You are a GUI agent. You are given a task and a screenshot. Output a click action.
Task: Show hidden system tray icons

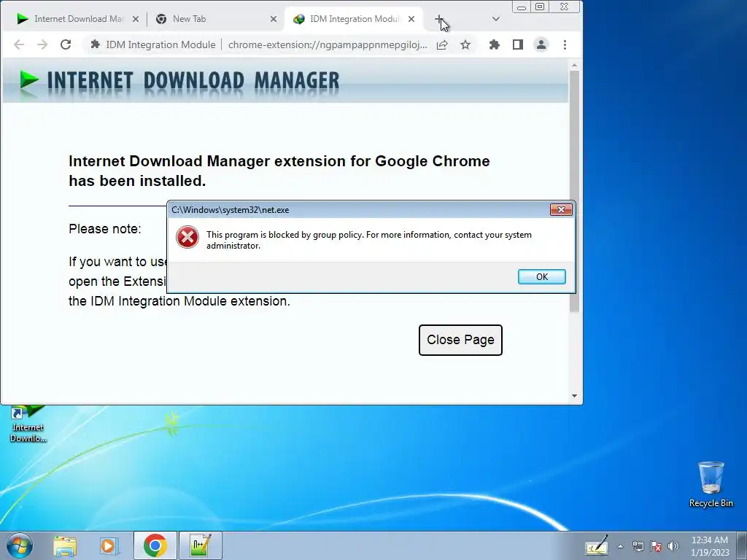pos(620,546)
